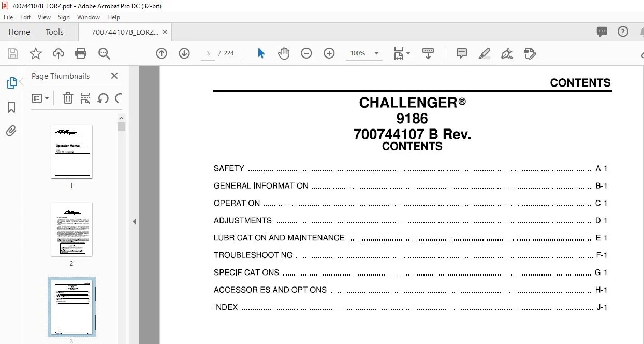
Task: Click the CHALLENGER heading text
Action: (x=412, y=103)
